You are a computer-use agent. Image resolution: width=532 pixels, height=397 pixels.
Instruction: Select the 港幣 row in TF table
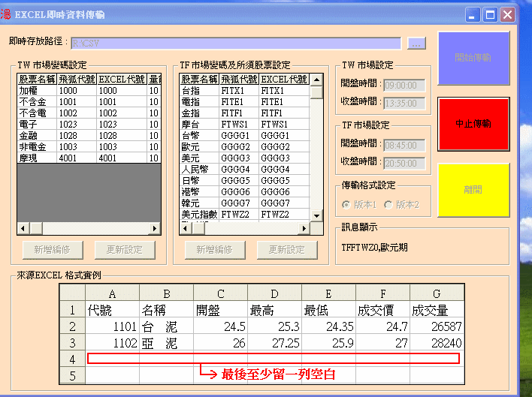click(245, 191)
